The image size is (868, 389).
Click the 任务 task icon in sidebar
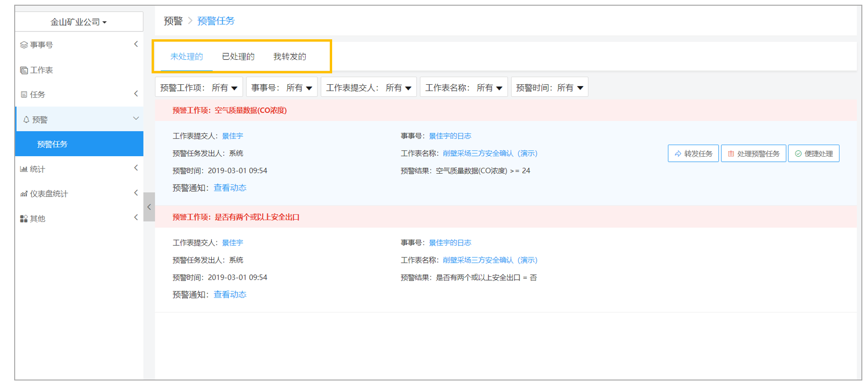click(24, 95)
